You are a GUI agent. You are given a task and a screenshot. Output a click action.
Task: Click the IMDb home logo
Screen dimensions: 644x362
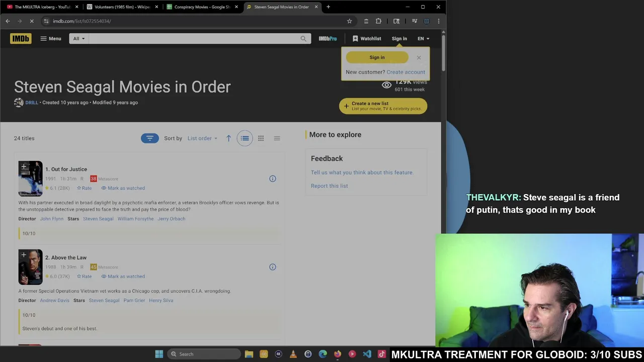pos(21,39)
